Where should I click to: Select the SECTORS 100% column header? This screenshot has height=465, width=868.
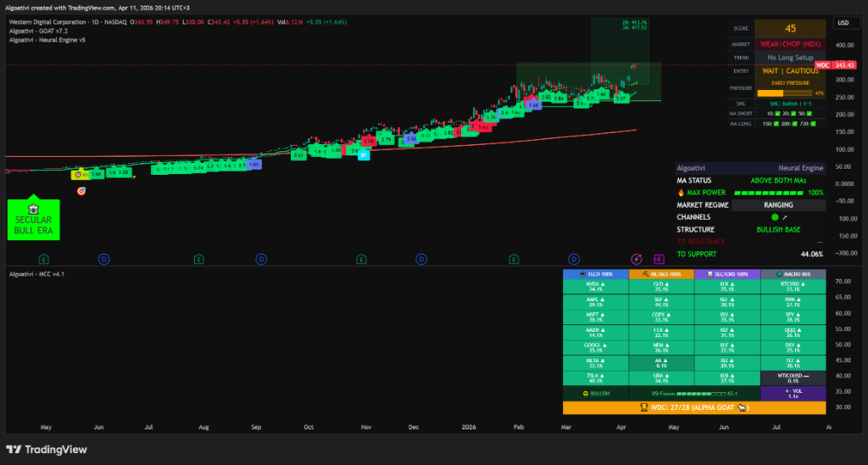pos(727,274)
